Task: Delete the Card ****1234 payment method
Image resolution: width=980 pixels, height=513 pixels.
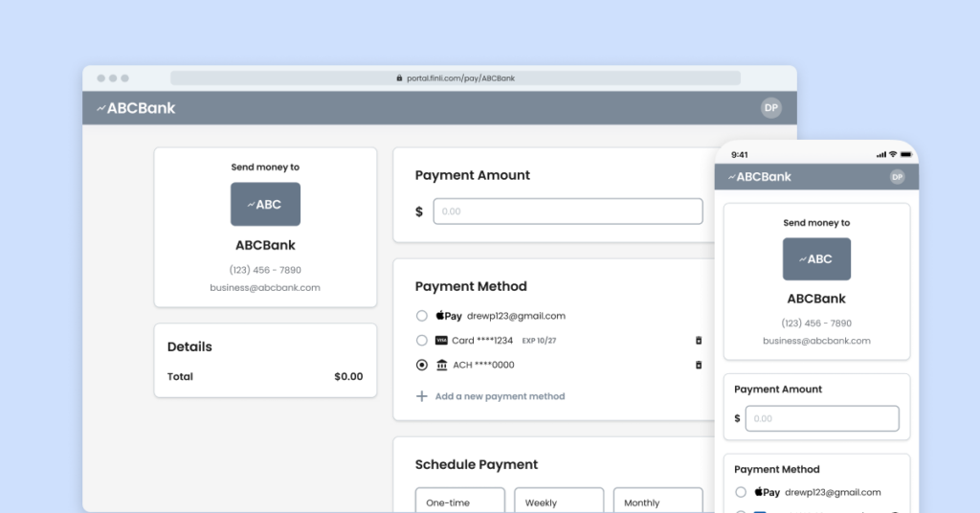Action: point(698,341)
